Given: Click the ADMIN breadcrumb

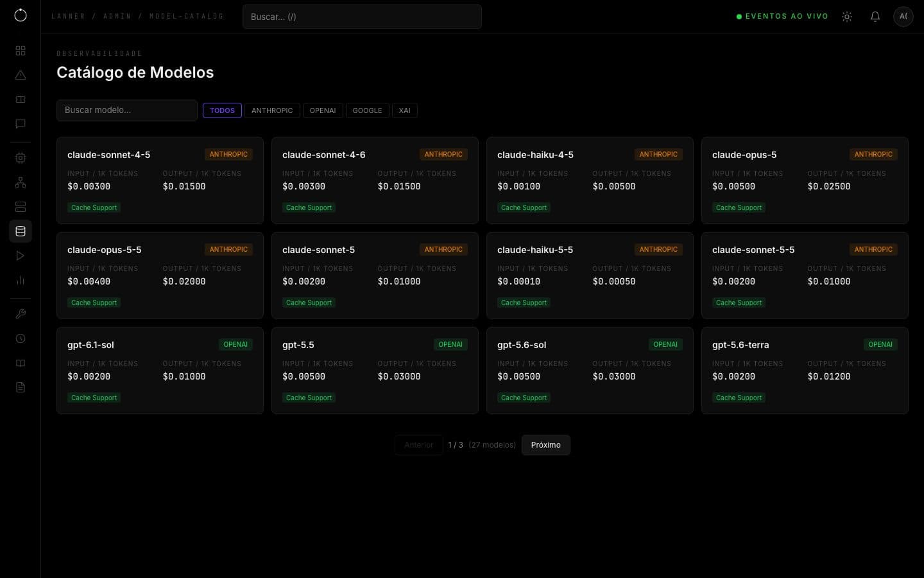Looking at the screenshot, I should click(117, 16).
